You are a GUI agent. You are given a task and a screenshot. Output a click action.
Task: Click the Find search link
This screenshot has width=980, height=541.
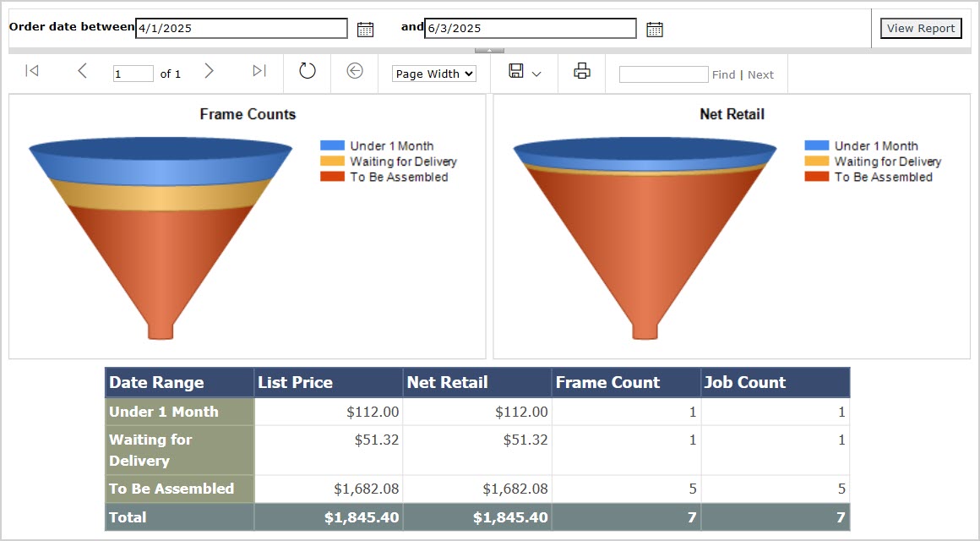coord(723,74)
